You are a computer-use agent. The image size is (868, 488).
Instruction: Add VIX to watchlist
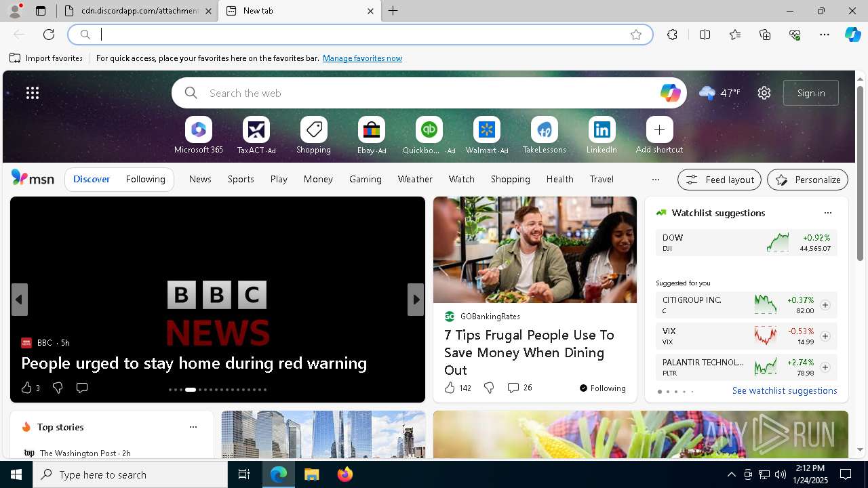[825, 336]
